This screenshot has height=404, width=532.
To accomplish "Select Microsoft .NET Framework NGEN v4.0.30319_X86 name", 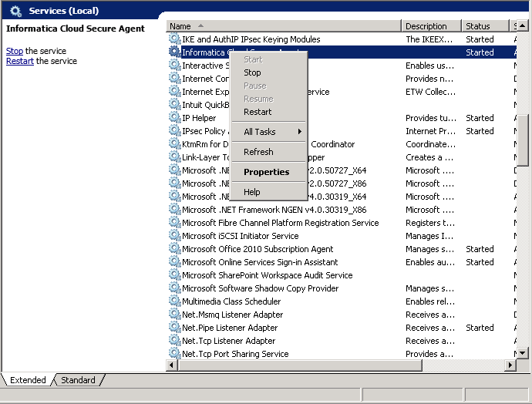I will pos(274,210).
